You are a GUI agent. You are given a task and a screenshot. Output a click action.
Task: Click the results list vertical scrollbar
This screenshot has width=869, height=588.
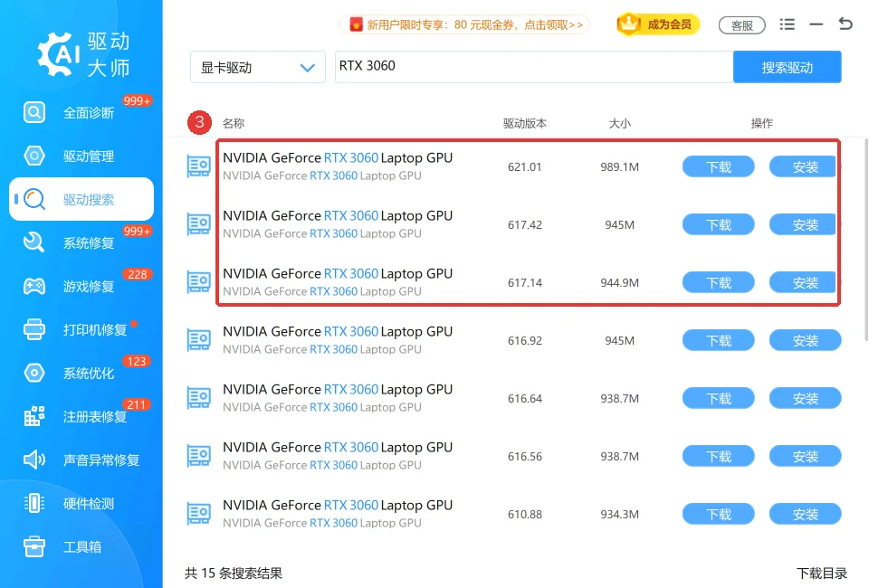865,238
